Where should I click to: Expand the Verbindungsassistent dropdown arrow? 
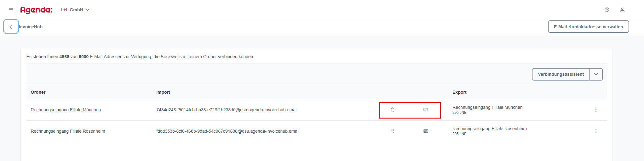(x=596, y=74)
